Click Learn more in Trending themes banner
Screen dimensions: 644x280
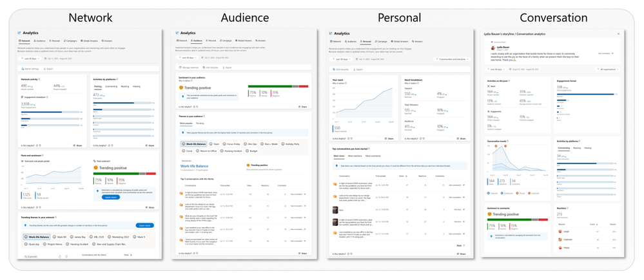(x=145, y=225)
